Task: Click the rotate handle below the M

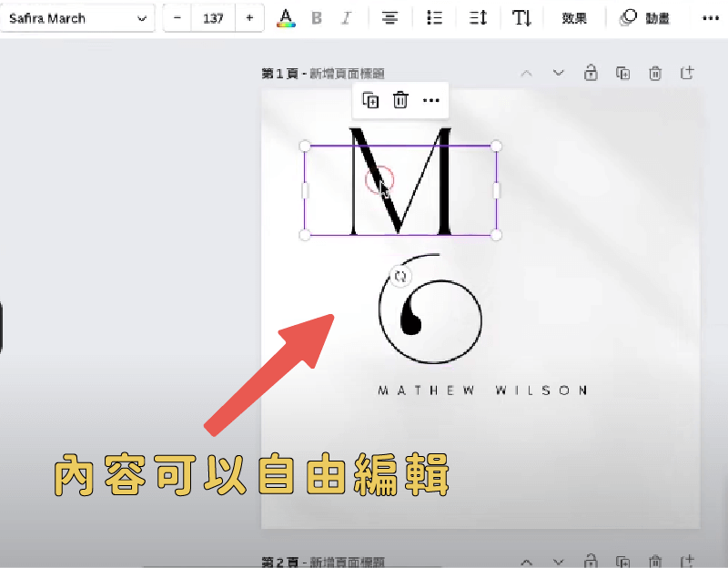Action: 400,277
